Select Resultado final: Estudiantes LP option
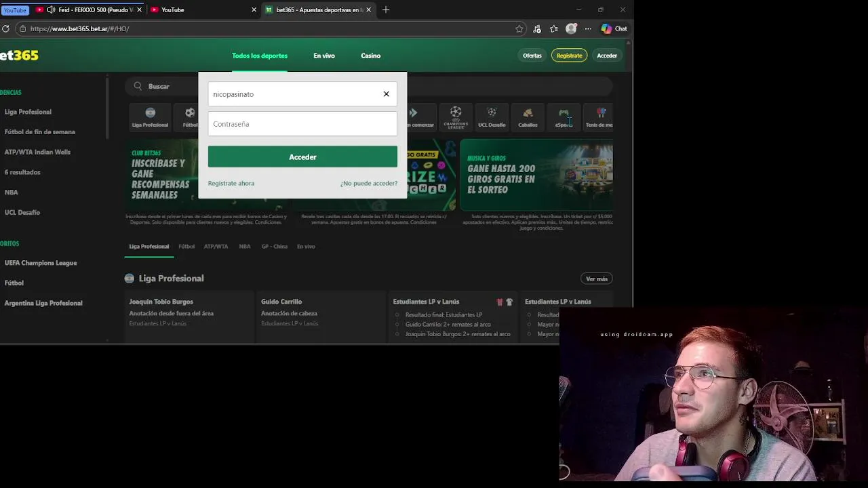The width and height of the screenshot is (868, 488). tap(444, 314)
